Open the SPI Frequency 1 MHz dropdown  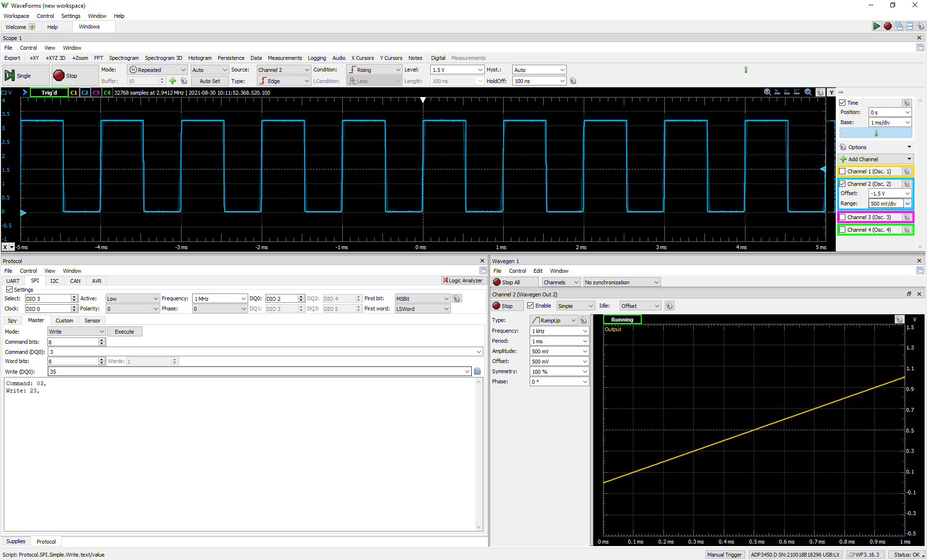[220, 299]
